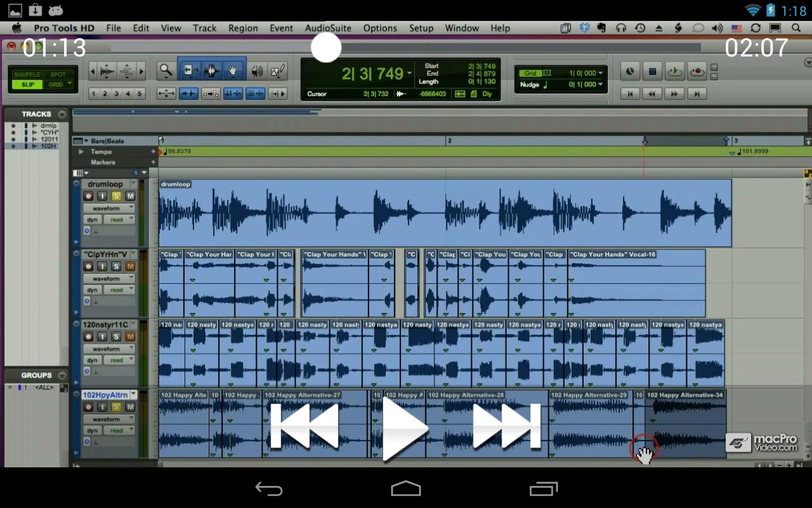Screen dimensions: 812x508
Task: Select the Grabber hand tool
Action: 233,71
